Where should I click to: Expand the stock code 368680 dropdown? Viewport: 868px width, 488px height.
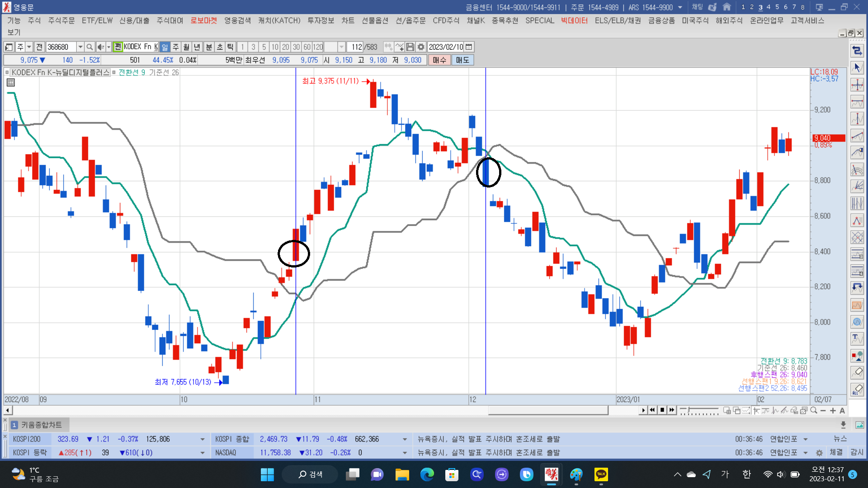click(80, 47)
